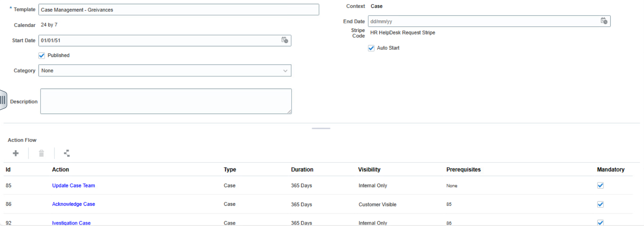Uncheck Mandatory for Ivestigation Case row
This screenshot has height=226, width=644.
click(600, 223)
